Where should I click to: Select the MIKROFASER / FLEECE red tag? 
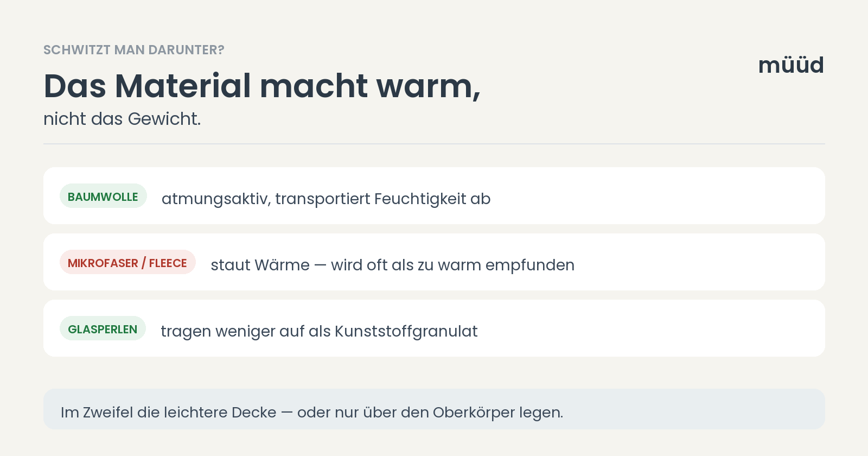click(x=127, y=262)
